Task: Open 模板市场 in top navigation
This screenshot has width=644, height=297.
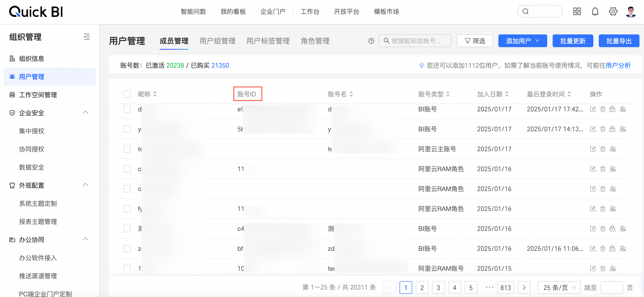Action: pyautogui.click(x=386, y=12)
